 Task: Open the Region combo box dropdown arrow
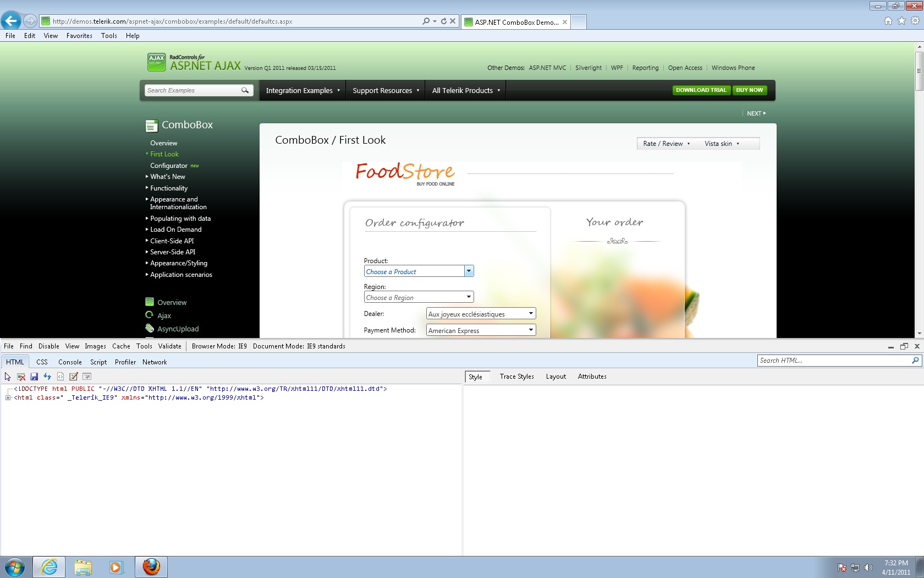tap(469, 297)
